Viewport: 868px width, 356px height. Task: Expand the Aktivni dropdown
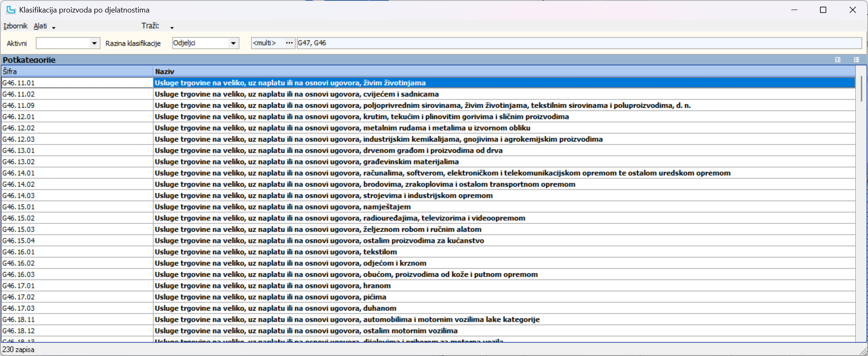(x=94, y=43)
